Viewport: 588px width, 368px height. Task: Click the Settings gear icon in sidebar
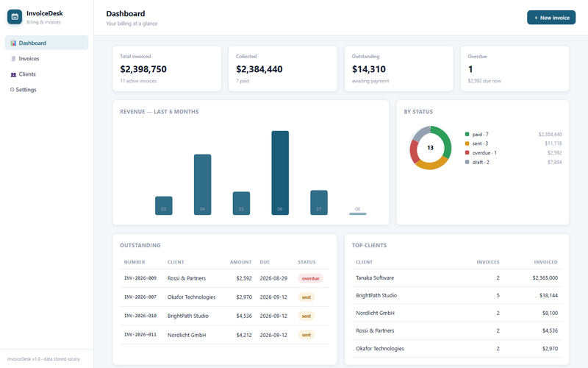pos(12,90)
